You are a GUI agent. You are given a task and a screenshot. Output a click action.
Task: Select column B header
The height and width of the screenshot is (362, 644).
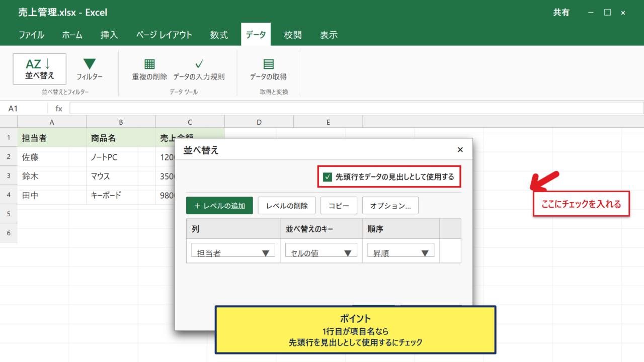[121, 122]
